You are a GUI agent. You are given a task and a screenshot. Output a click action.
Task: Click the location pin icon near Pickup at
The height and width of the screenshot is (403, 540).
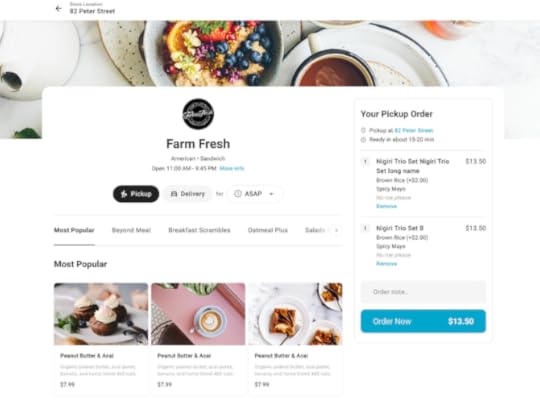click(363, 130)
